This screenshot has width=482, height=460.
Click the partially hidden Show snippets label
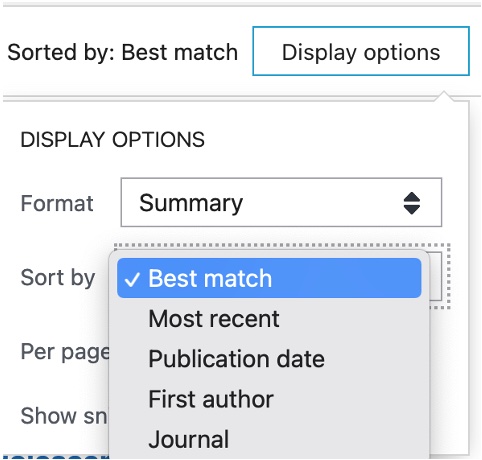tap(64, 416)
